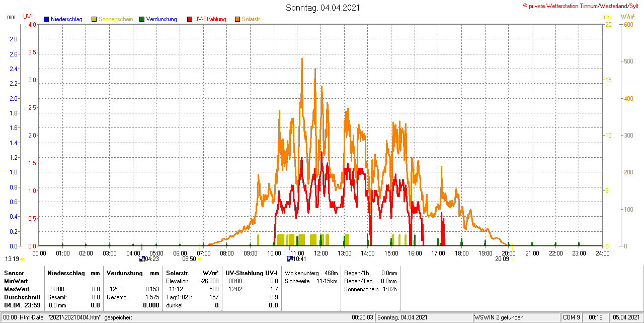
Task: Click the W/m² axis unit label at top right
Action: pos(628,17)
